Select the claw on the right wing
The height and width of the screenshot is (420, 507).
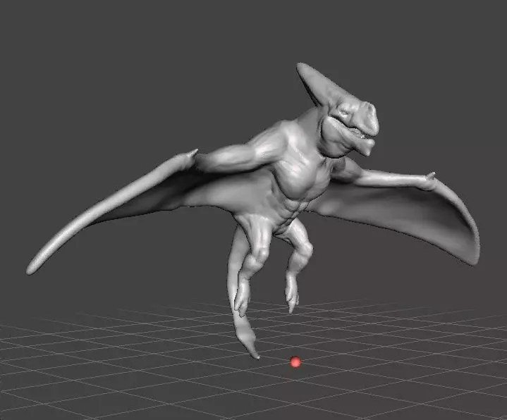click(431, 175)
